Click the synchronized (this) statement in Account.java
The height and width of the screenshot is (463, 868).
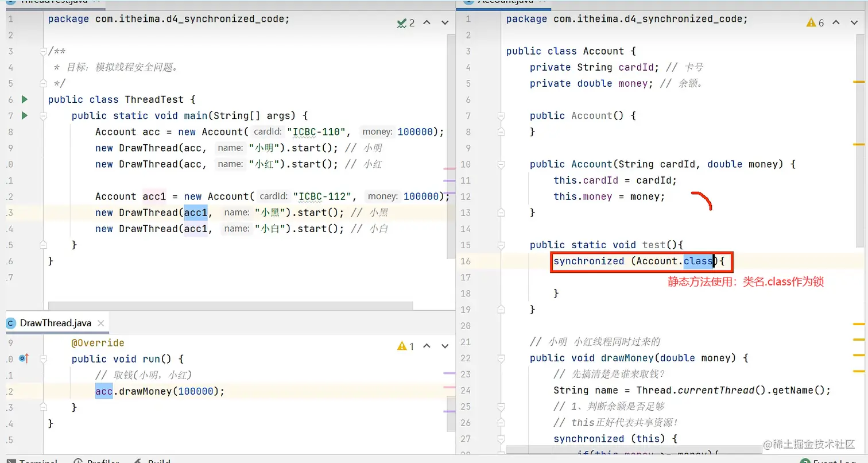pyautogui.click(x=615, y=439)
